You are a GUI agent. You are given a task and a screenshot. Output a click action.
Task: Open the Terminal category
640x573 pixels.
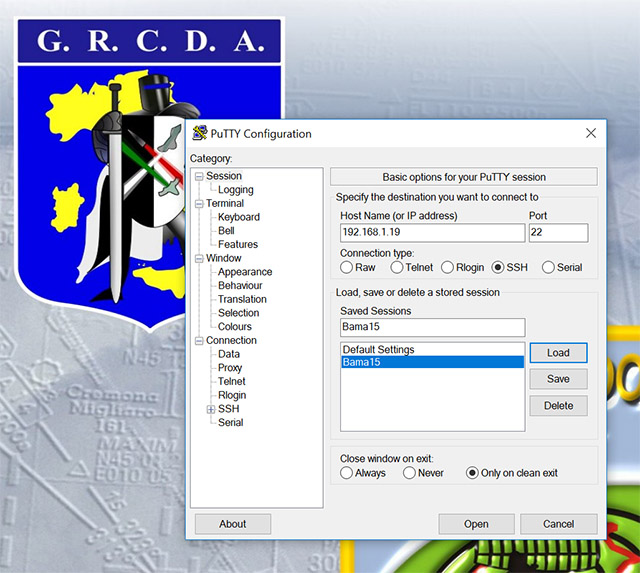click(225, 203)
